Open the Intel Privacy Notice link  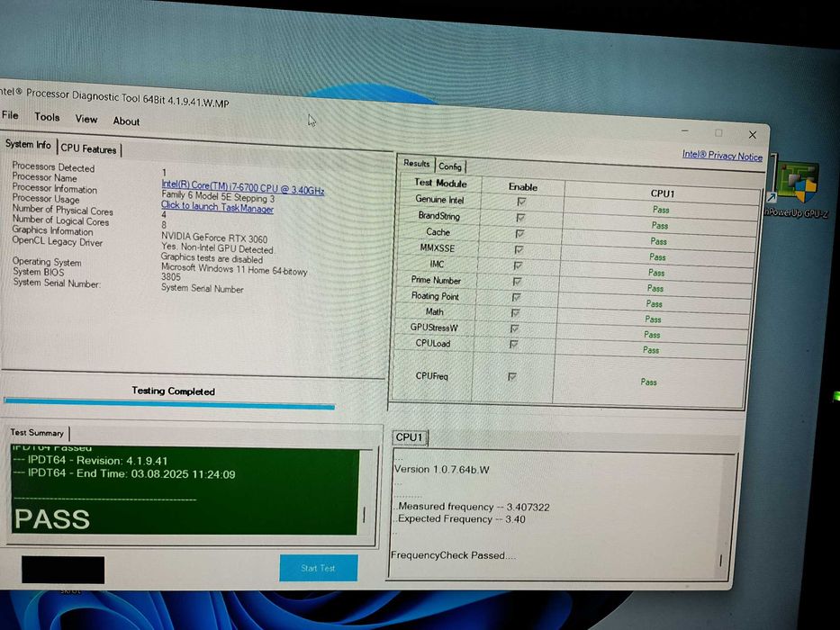pyautogui.click(x=722, y=156)
